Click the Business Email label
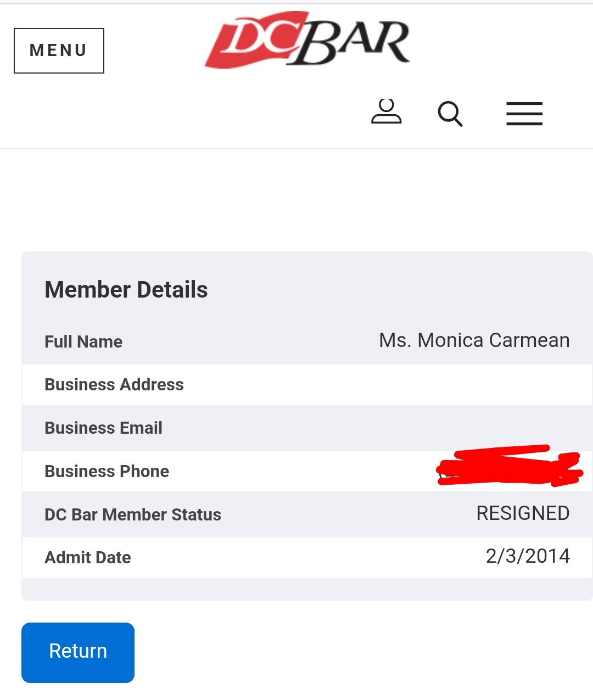593x700 pixels. [x=103, y=428]
